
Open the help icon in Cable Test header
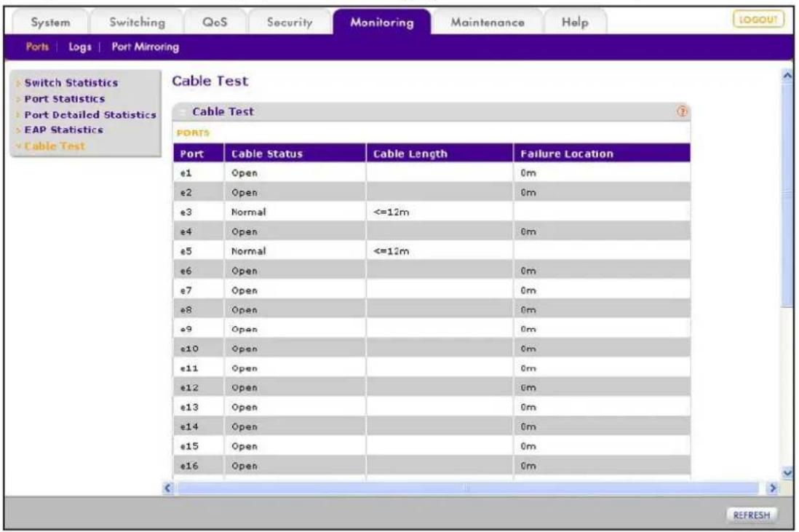682,111
